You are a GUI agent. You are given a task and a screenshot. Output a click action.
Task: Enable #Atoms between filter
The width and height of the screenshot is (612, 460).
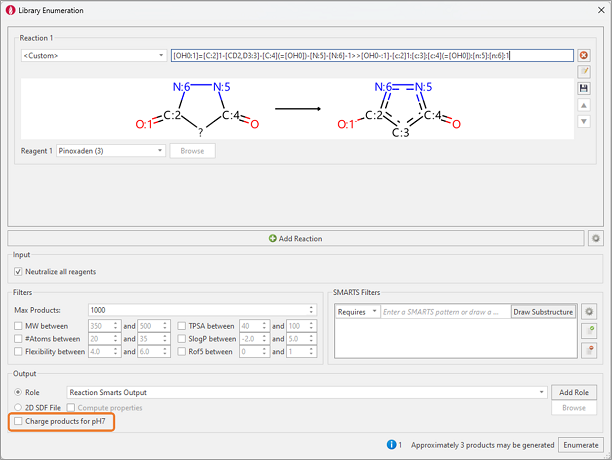(x=18, y=339)
